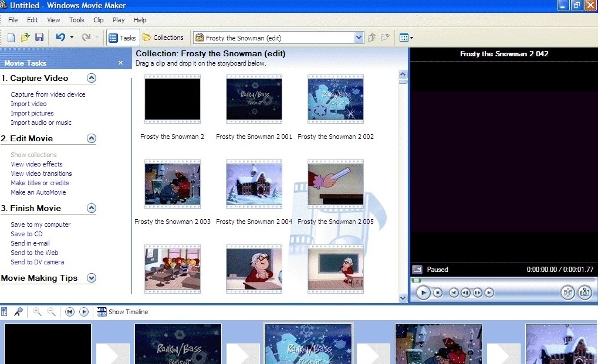The image size is (598, 364).
Task: Open the File menu
Action: [13, 20]
